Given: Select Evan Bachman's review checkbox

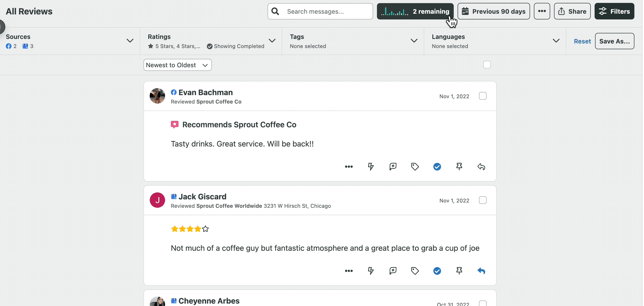Looking at the screenshot, I should (x=483, y=96).
